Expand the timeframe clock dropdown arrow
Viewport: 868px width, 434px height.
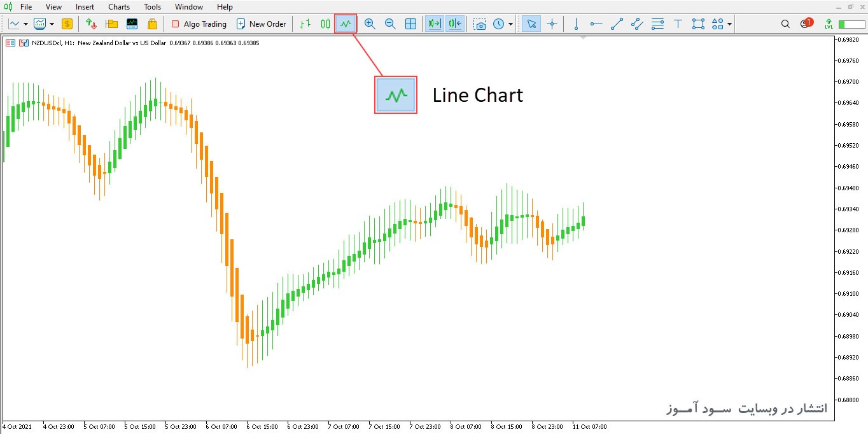[x=510, y=24]
